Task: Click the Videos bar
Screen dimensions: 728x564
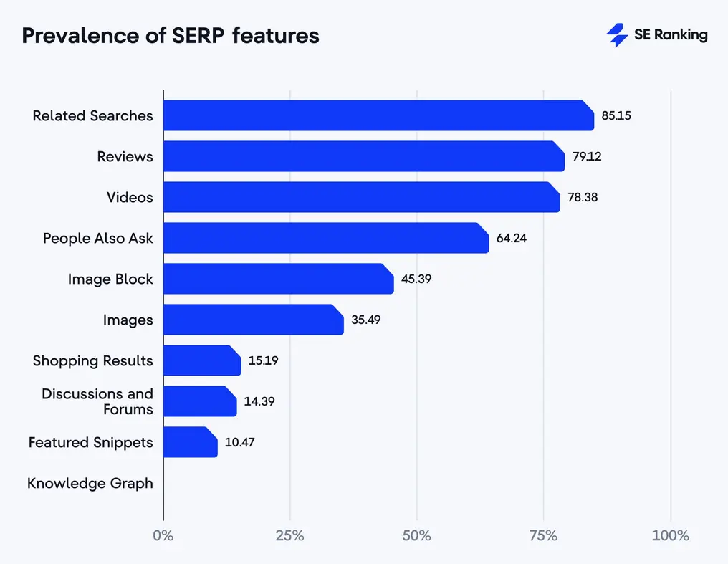Action: (361, 197)
